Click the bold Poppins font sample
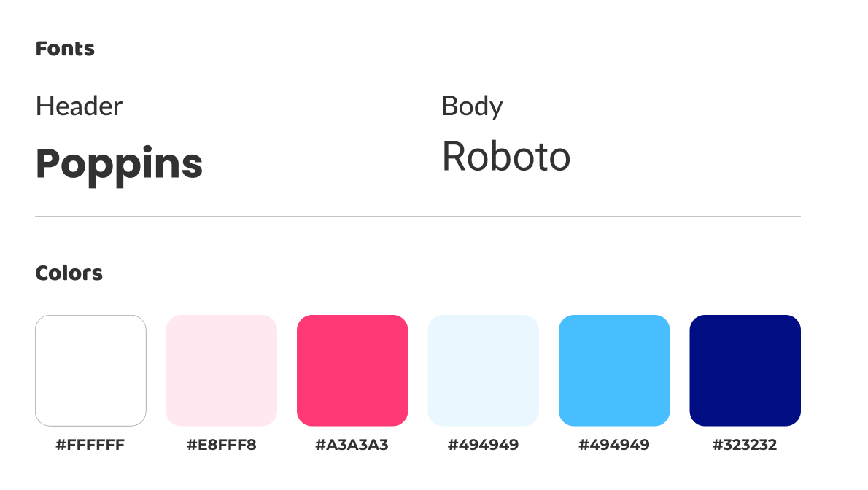868x490 pixels. (119, 163)
